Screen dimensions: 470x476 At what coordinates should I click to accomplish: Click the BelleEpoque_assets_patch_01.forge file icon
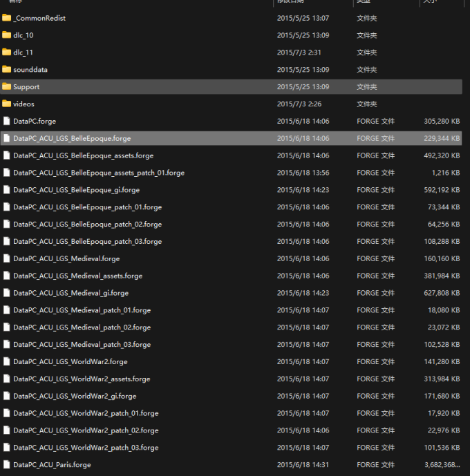[6, 173]
